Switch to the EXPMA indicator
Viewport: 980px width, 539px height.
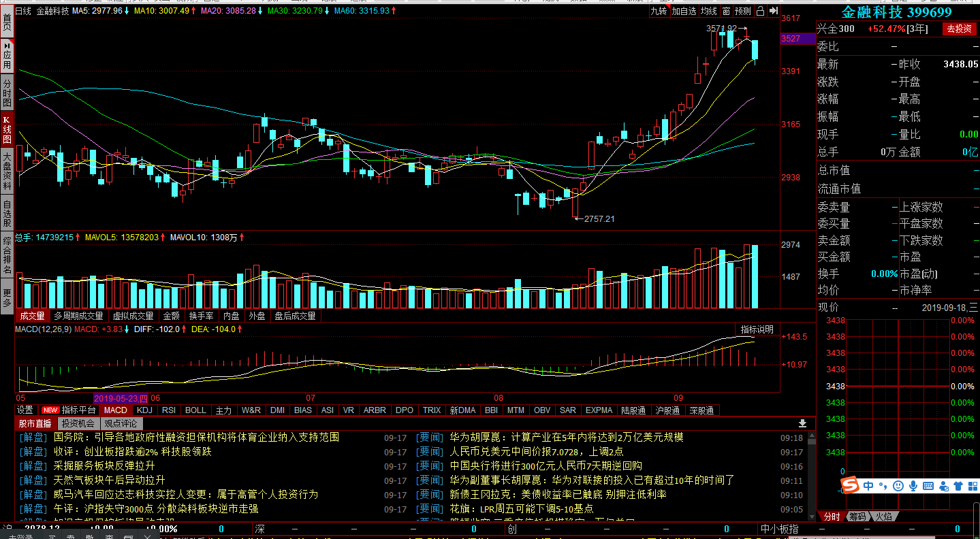pos(599,410)
